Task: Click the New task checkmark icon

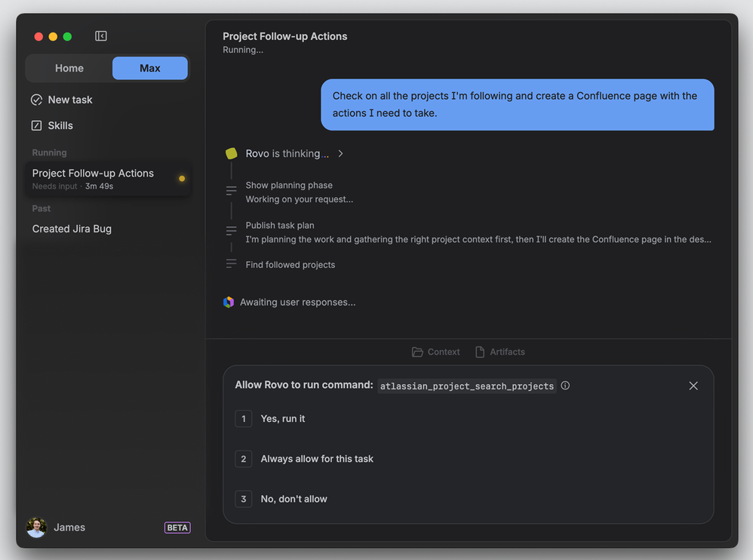Action: pyautogui.click(x=36, y=100)
